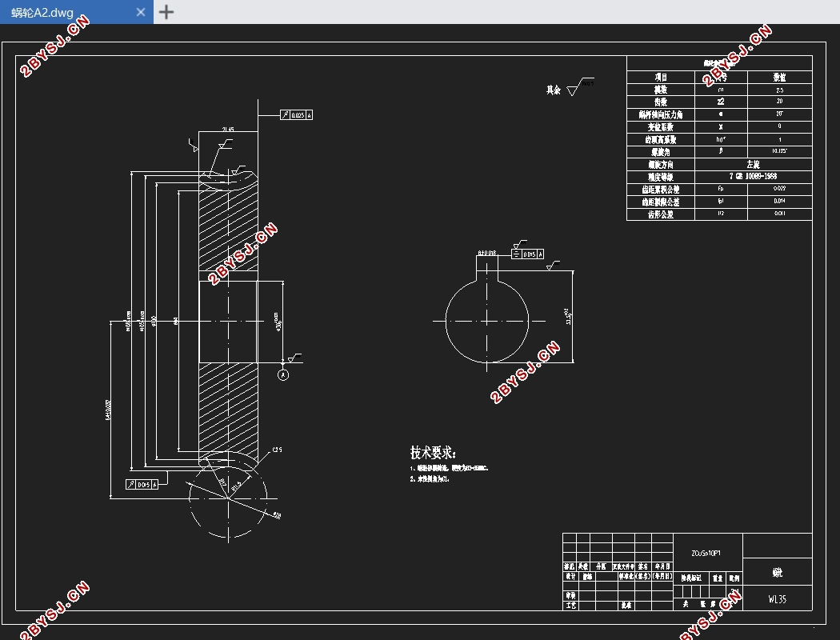Screen dimensions: 840x640
Task: Click the 蜗轮 part name in title block
Action: click(x=778, y=573)
